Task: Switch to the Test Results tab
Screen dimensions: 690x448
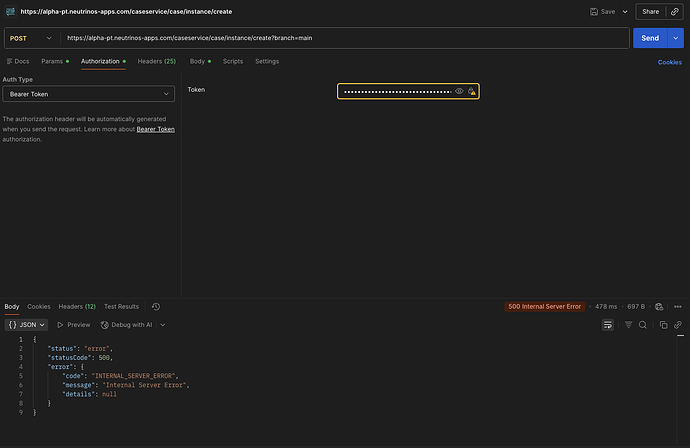Action: (x=121, y=306)
